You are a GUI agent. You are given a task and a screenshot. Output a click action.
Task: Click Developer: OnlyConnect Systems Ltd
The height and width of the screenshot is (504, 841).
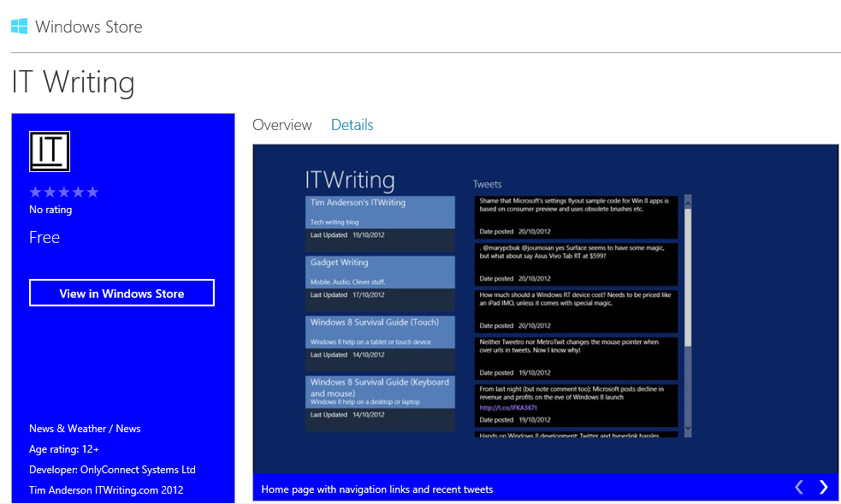[x=112, y=470]
